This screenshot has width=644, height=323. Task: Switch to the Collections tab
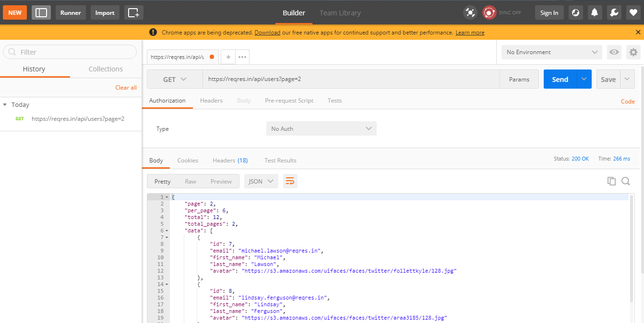pyautogui.click(x=106, y=69)
